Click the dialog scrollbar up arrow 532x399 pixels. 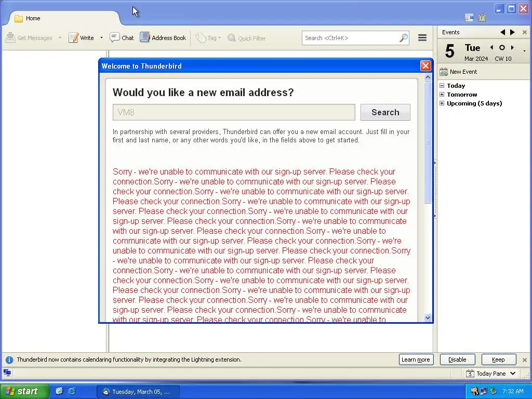428,77
